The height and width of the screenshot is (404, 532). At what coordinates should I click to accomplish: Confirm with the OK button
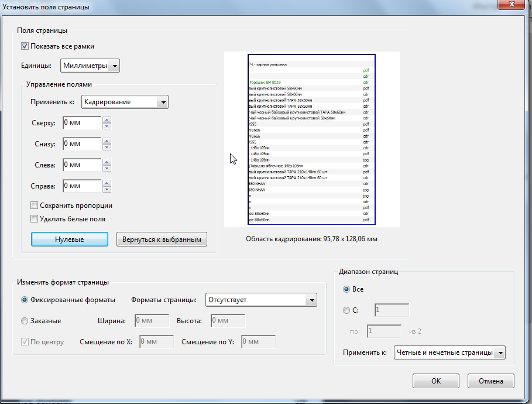(x=436, y=381)
